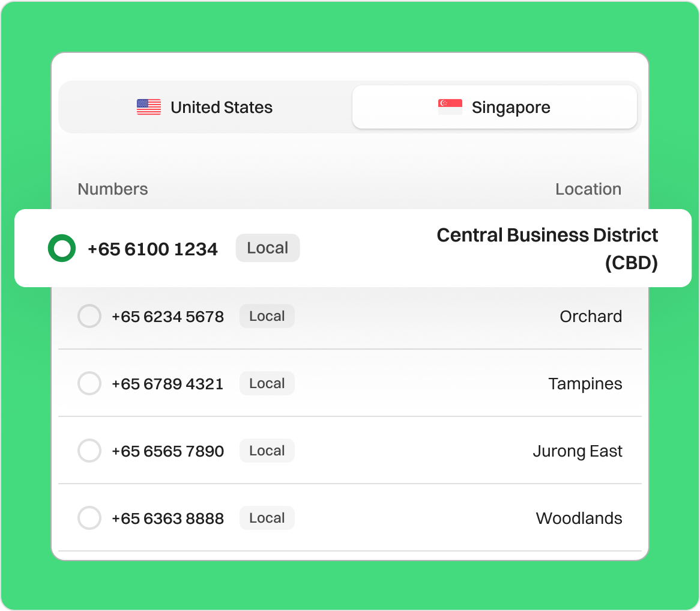The height and width of the screenshot is (611, 700).
Task: Click the Singapore flag icon
Action: [450, 108]
